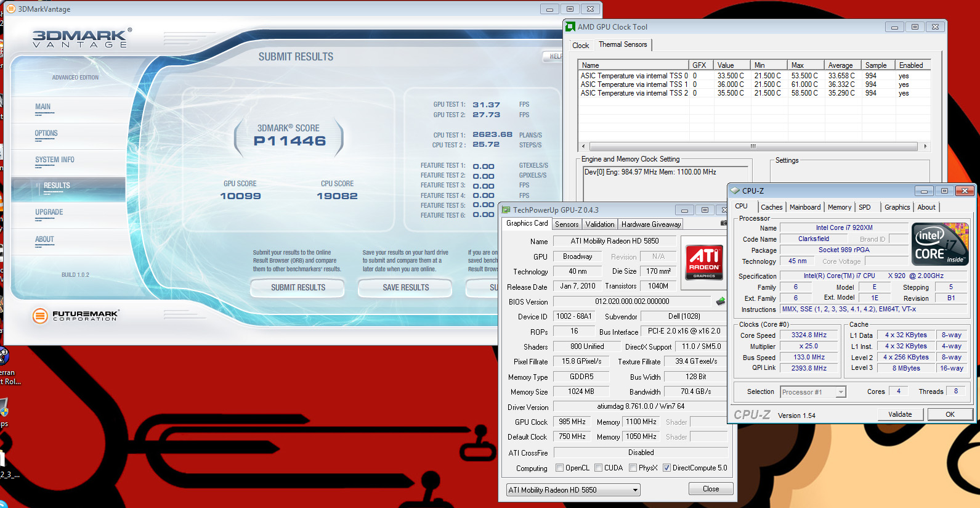Open the Memory tab in CPU-Z
The image size is (980, 508).
click(x=840, y=207)
